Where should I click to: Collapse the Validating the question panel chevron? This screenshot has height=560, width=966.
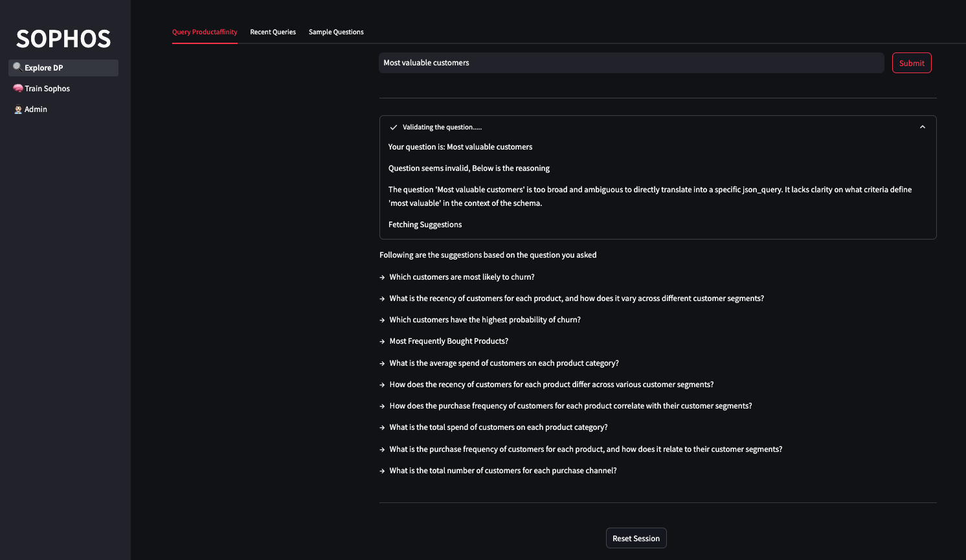pyautogui.click(x=923, y=127)
